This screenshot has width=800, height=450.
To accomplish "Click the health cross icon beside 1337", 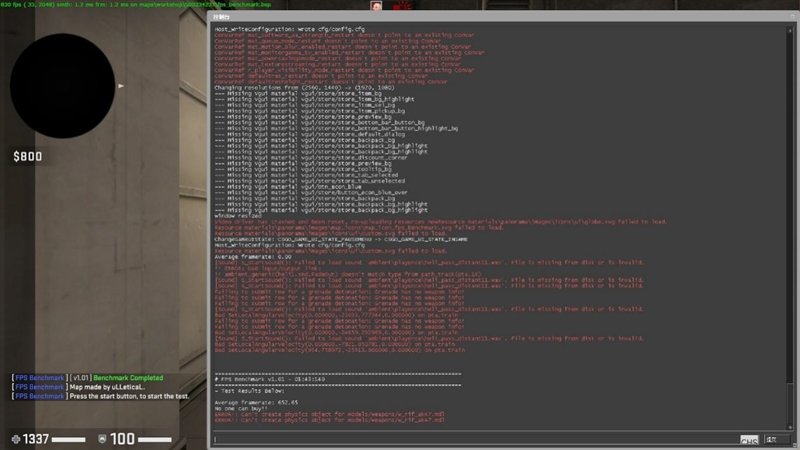I will (16, 439).
